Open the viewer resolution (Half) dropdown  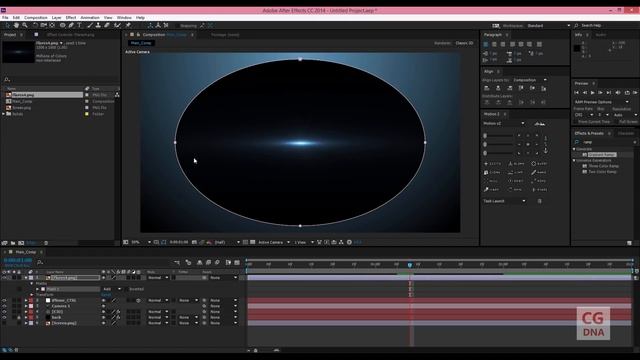coord(227,242)
